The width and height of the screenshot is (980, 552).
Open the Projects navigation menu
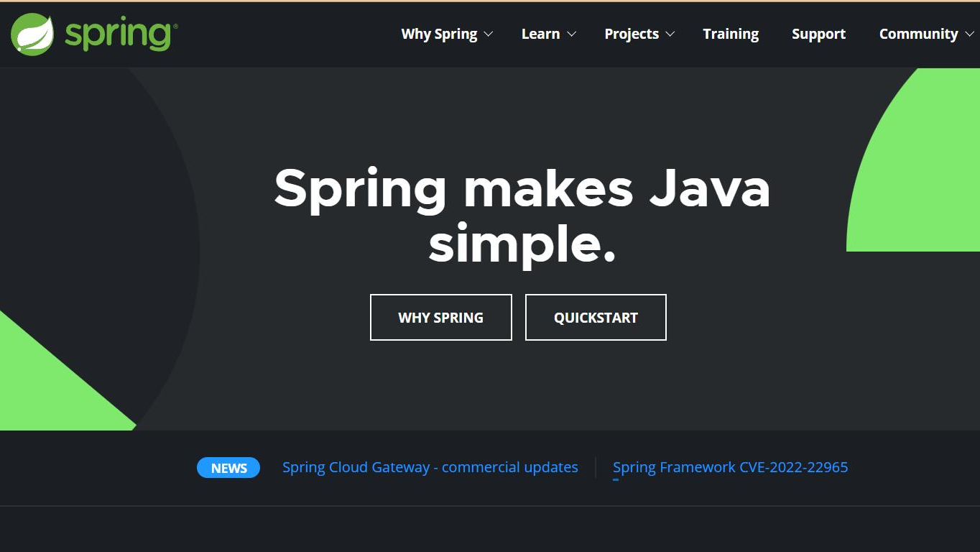point(632,34)
